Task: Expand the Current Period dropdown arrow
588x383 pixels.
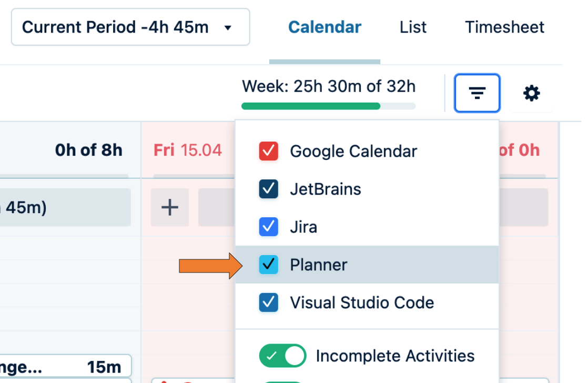Action: 228,27
